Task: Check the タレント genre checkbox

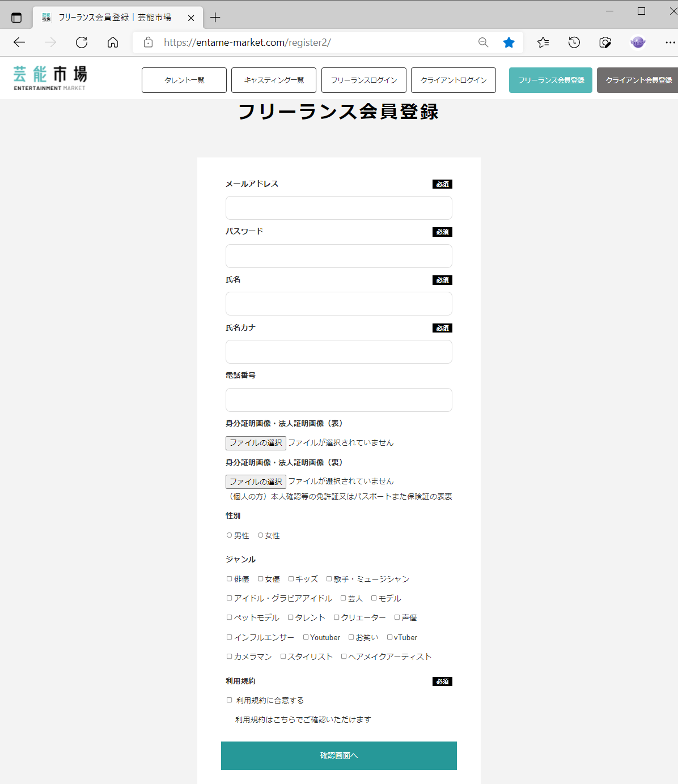Action: pos(291,617)
